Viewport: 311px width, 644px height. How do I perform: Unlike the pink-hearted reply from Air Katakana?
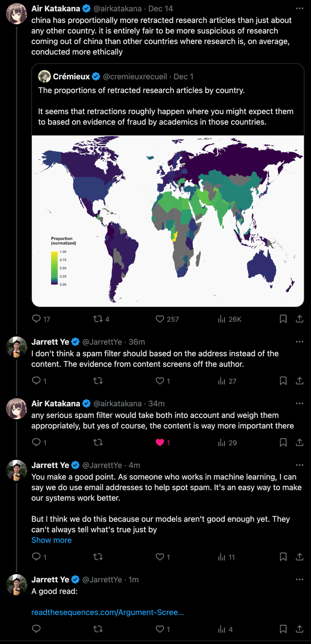[x=160, y=442]
